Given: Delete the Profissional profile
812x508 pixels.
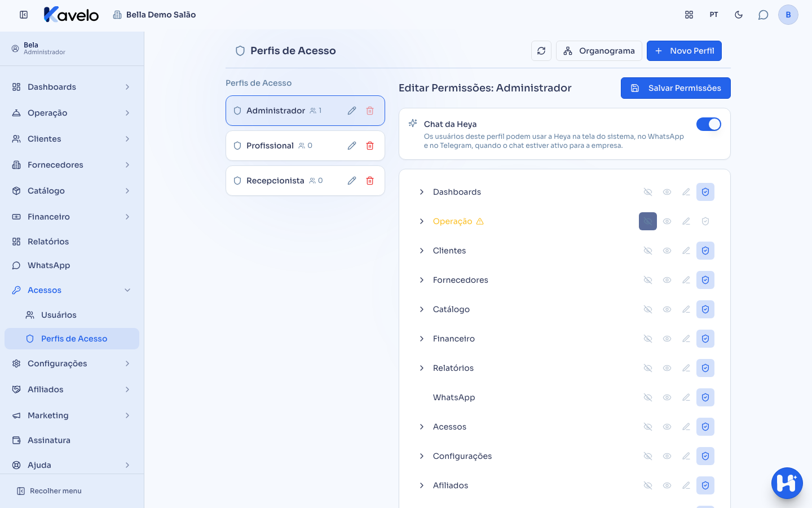Looking at the screenshot, I should pos(370,146).
